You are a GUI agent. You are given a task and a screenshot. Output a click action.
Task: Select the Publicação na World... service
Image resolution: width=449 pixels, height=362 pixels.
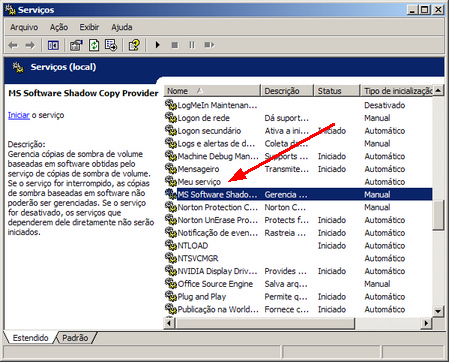point(218,309)
